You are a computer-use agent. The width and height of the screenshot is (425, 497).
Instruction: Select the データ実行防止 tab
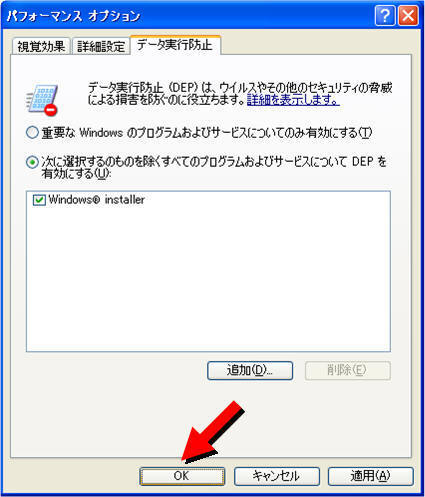(175, 45)
